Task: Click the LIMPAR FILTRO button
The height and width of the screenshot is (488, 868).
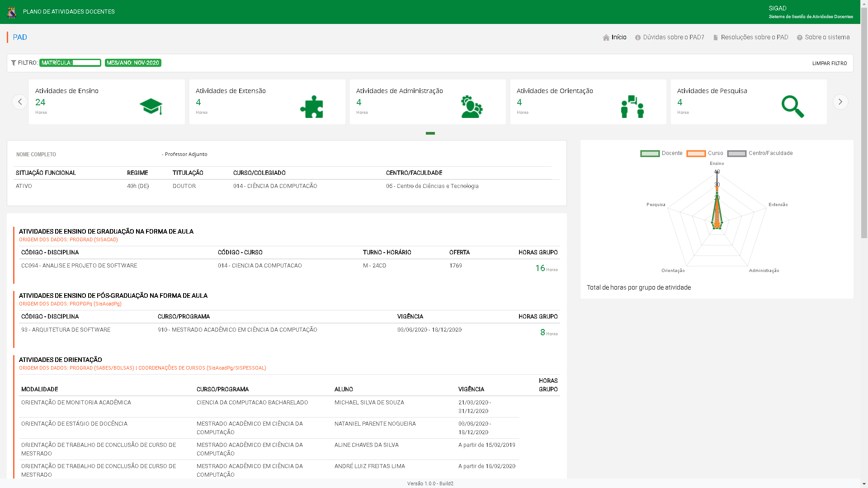Action: [x=830, y=63]
